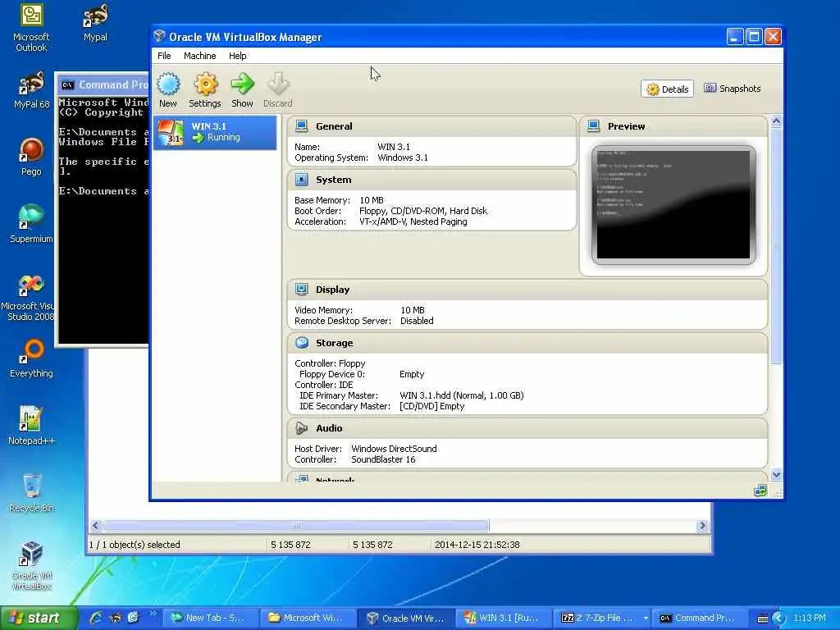This screenshot has height=630, width=840.
Task: Click the details pane scroll-up arrow
Action: tap(776, 121)
